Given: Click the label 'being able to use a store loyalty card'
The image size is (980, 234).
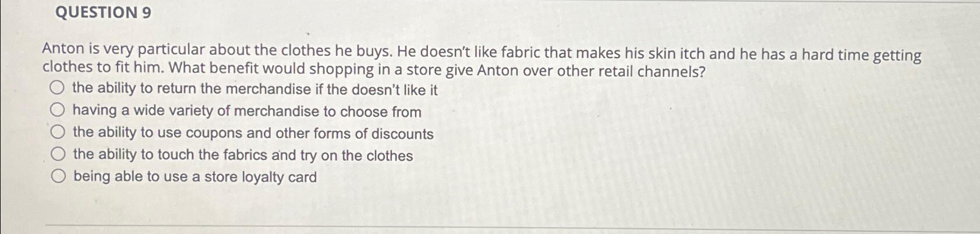Looking at the screenshot, I should tap(195, 177).
